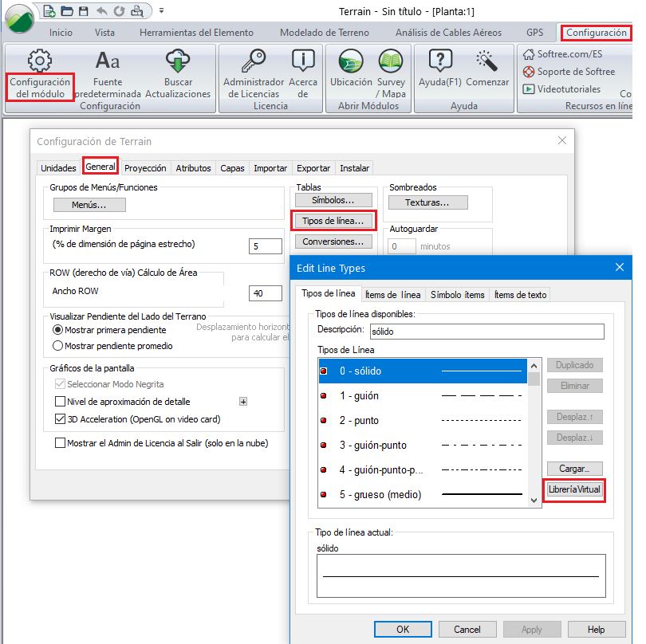
Task: Click the Softree application logo button
Action: coord(20,18)
